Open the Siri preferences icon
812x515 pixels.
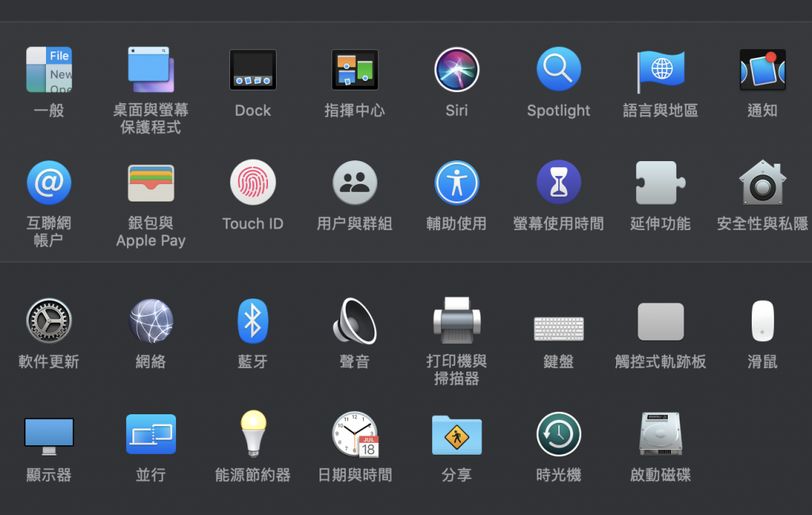point(457,69)
